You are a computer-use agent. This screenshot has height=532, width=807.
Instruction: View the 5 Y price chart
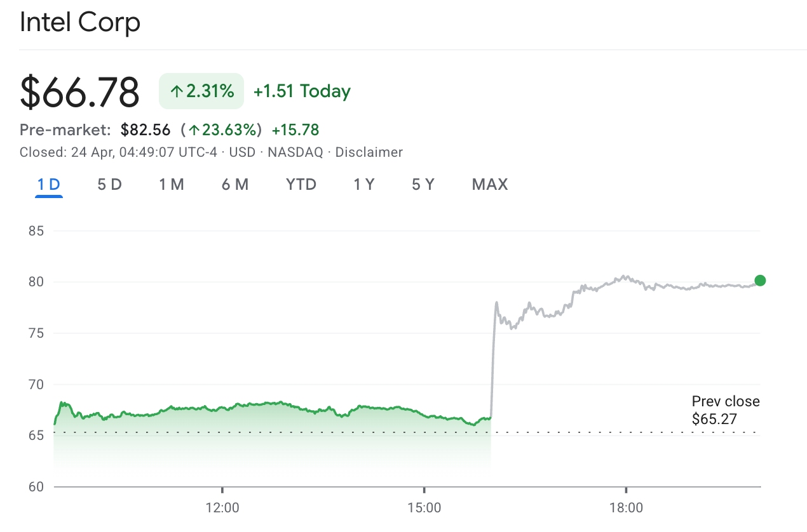tap(423, 185)
